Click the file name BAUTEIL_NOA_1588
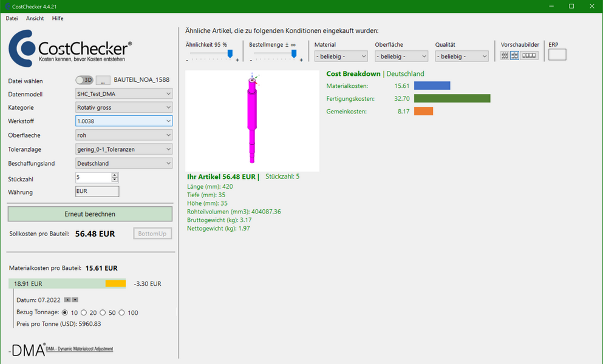 [141, 79]
